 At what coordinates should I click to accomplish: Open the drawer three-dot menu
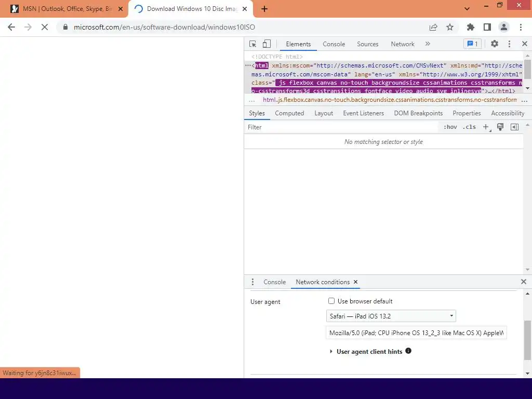click(252, 282)
